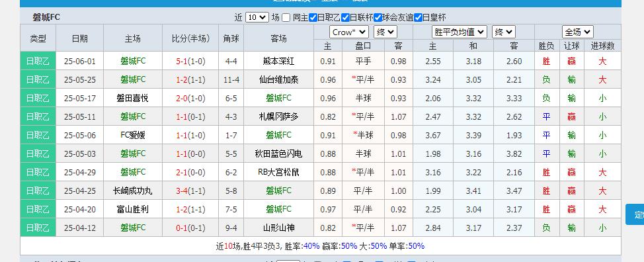The image size is (644, 262).
Task: Click the 比分(半场) column header
Action: [x=190, y=38]
